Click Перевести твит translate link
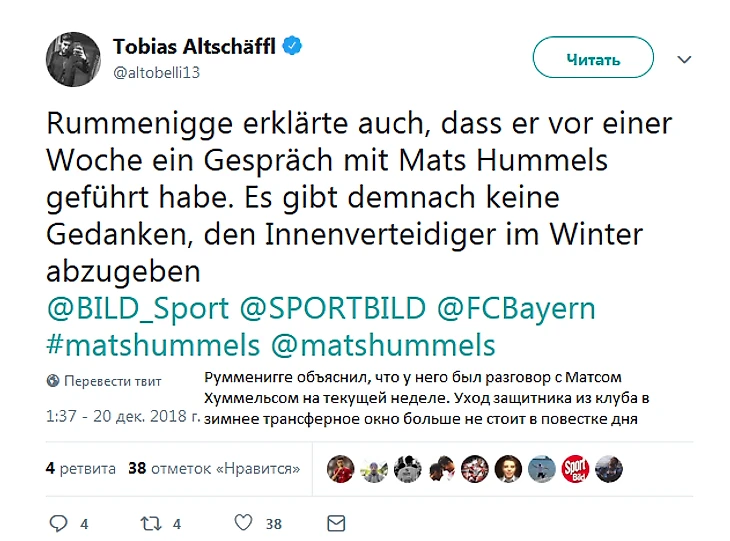This screenshot has height=541, width=730. pos(113,381)
